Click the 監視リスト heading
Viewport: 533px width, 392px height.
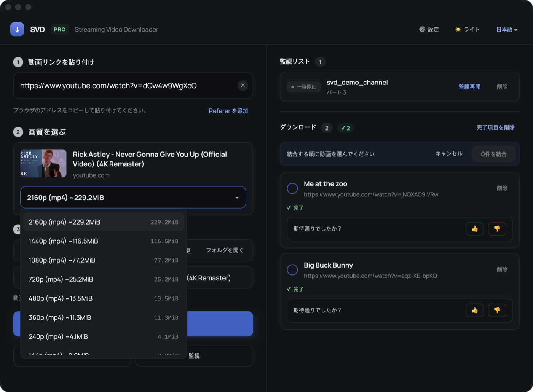click(295, 62)
